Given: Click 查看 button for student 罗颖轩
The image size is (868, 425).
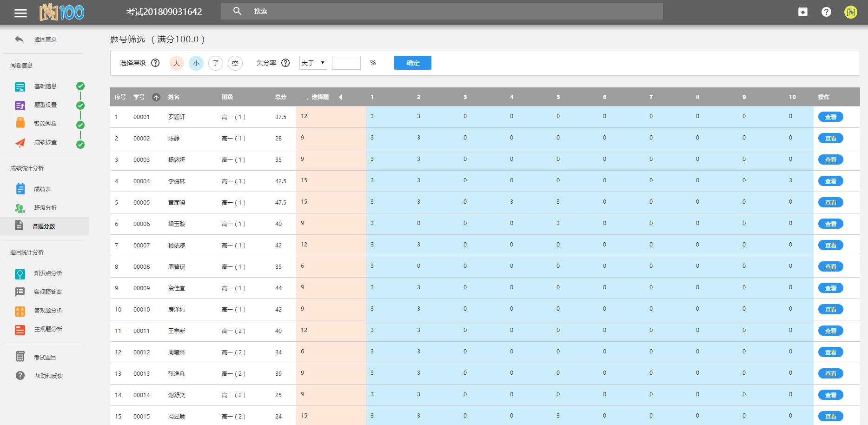Looking at the screenshot, I should click(830, 117).
